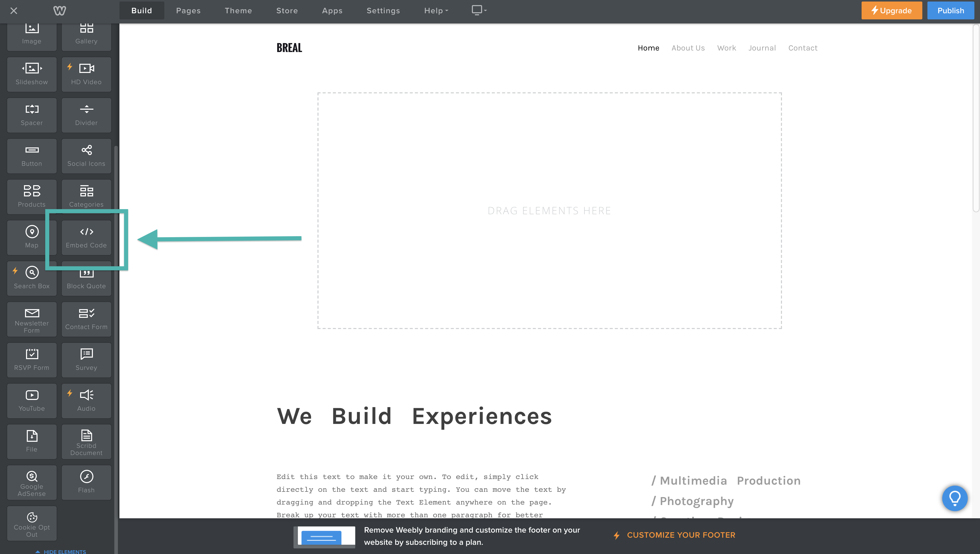Open the Theme tab
This screenshot has height=554, width=980.
pyautogui.click(x=238, y=11)
